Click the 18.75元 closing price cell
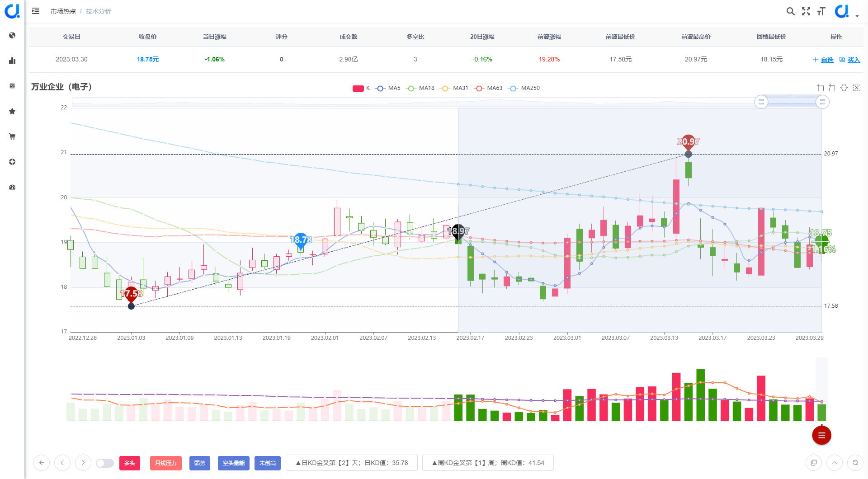Viewport: 868px width, 479px height. [x=148, y=59]
